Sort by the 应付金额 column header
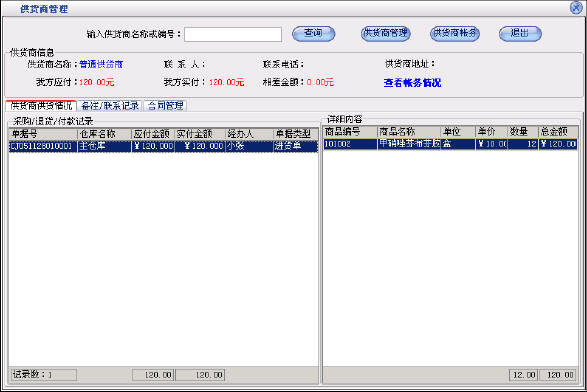 click(x=153, y=134)
